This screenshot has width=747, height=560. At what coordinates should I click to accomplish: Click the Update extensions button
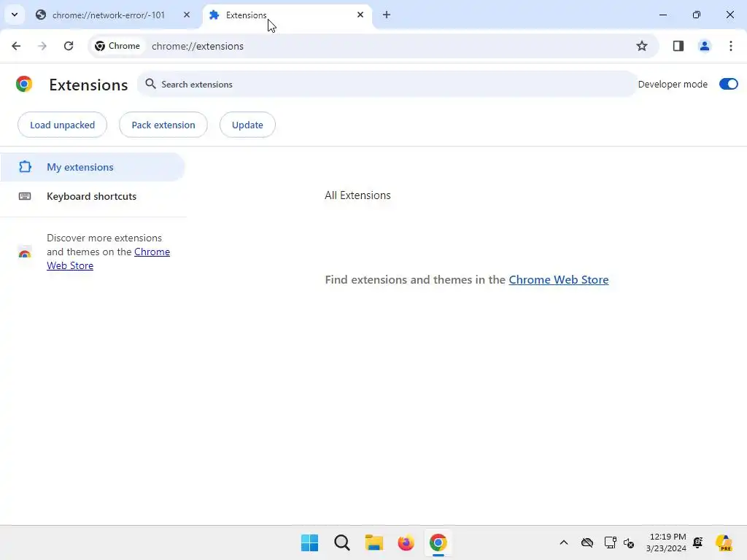[x=247, y=125]
